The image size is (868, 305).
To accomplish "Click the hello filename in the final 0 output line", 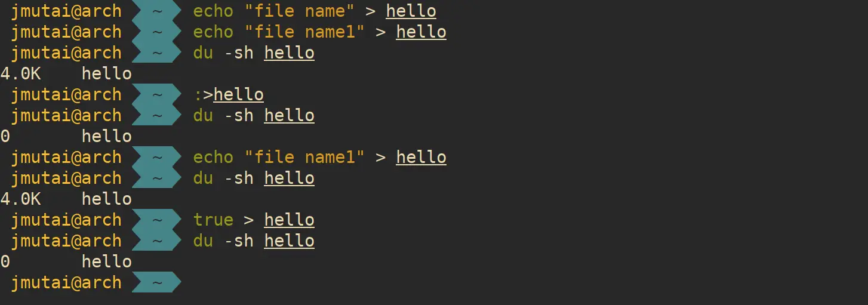I will click(x=107, y=261).
